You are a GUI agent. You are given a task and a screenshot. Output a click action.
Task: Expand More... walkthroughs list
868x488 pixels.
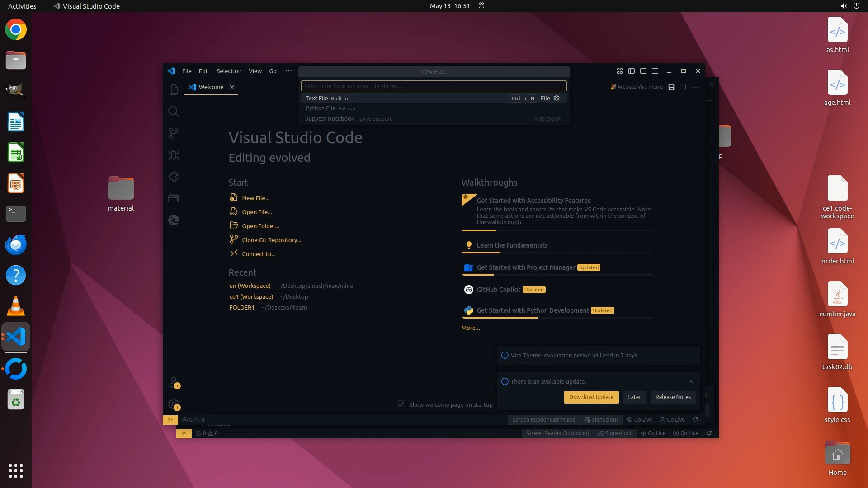pyautogui.click(x=471, y=328)
